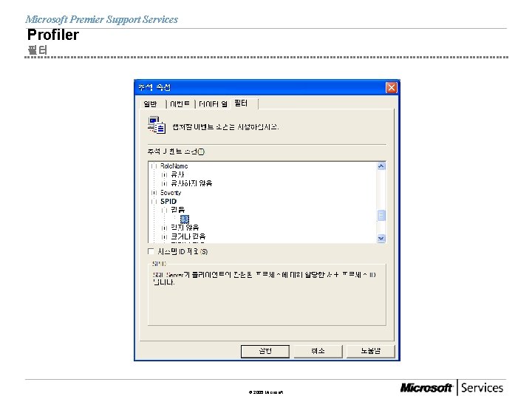Expand the 같지 않음 node

(x=165, y=228)
